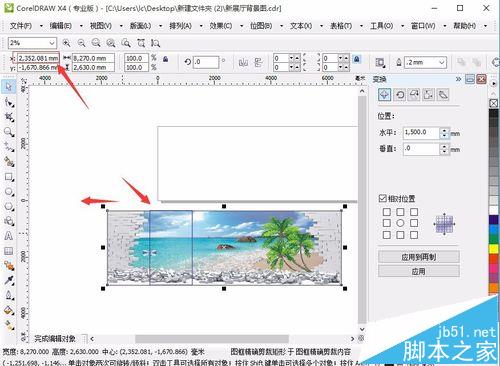
Task: Select the Freehand tool
Action: (9, 147)
